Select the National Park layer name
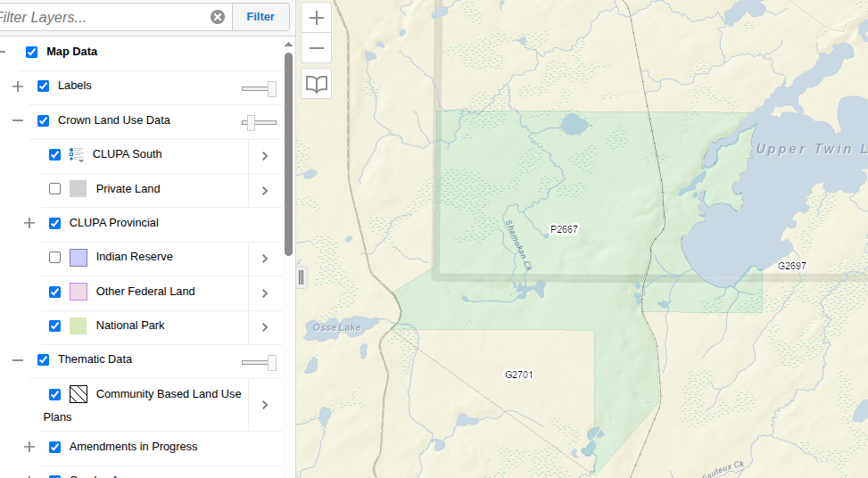The width and height of the screenshot is (868, 478). [x=130, y=326]
